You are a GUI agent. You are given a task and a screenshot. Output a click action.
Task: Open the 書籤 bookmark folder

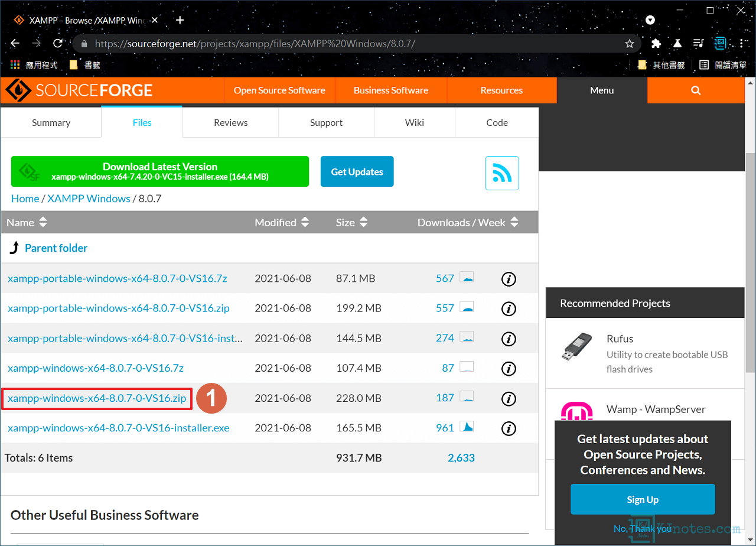(x=84, y=65)
